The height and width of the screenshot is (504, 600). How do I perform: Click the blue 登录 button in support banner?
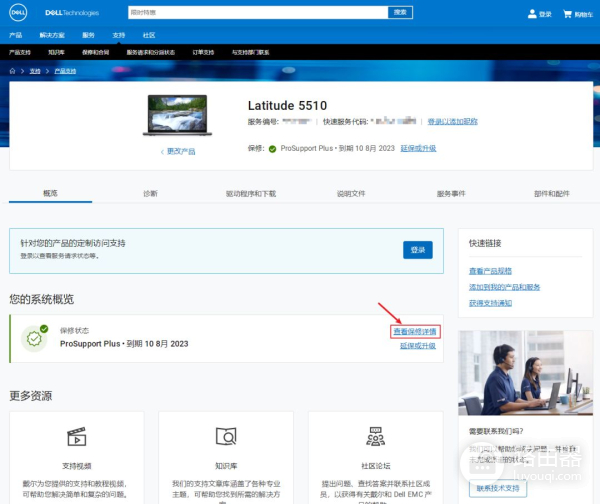[x=417, y=249]
